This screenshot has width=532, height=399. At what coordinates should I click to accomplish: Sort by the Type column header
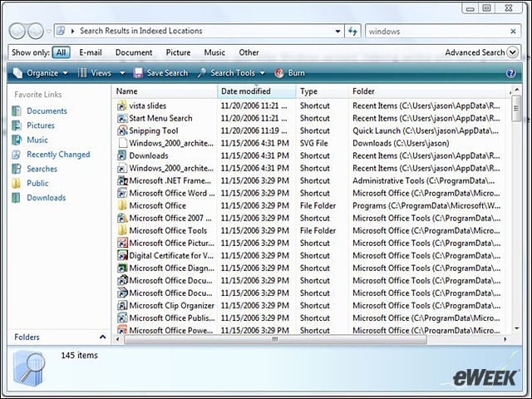323,91
